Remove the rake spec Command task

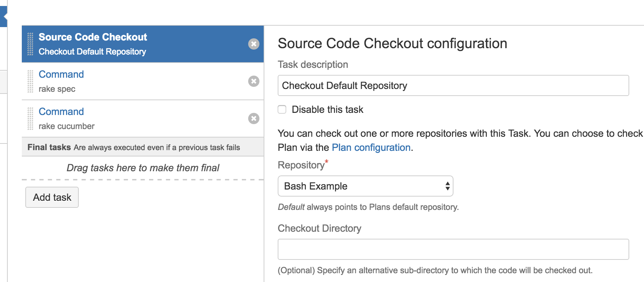(x=254, y=81)
